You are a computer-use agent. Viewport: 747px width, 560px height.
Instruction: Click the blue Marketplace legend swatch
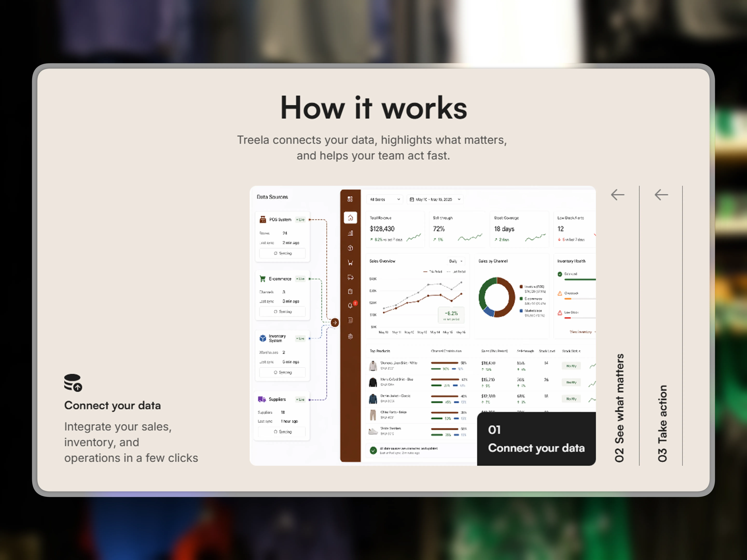coord(521,311)
